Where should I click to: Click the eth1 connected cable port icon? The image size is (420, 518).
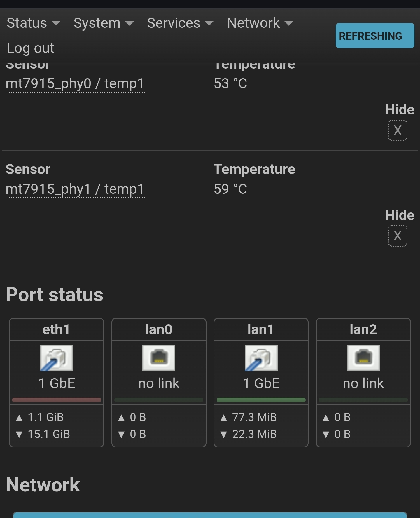tap(57, 358)
